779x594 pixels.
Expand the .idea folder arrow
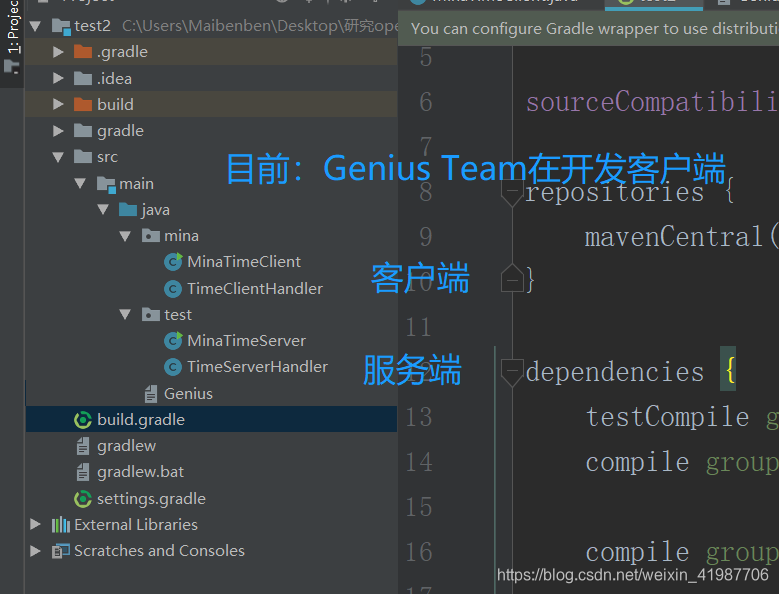click(x=58, y=78)
